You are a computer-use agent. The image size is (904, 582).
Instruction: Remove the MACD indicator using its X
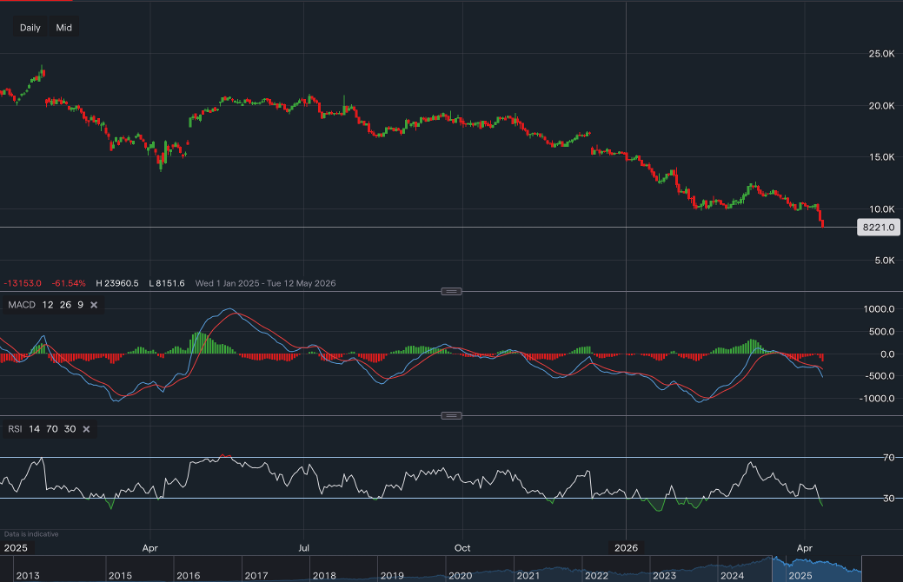click(94, 304)
